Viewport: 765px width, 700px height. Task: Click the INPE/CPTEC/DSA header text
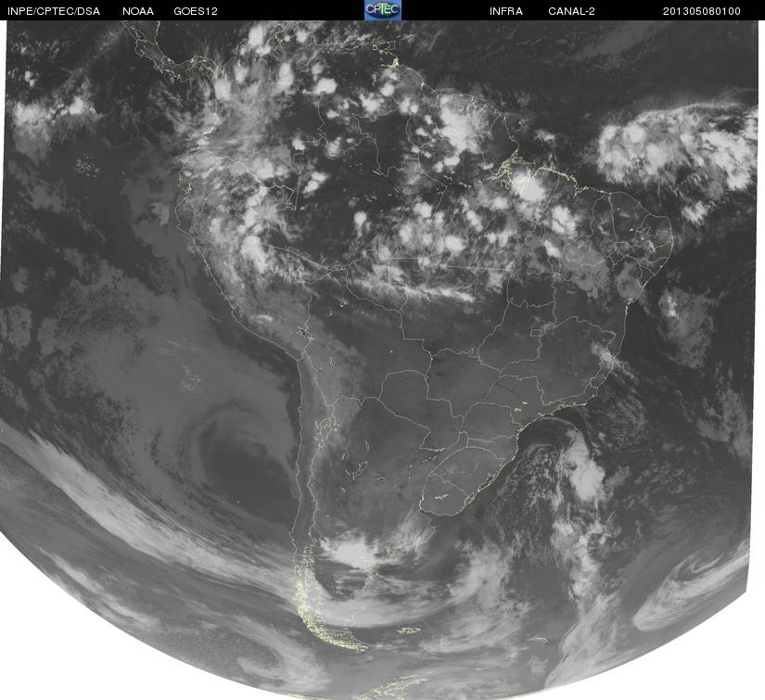point(54,11)
